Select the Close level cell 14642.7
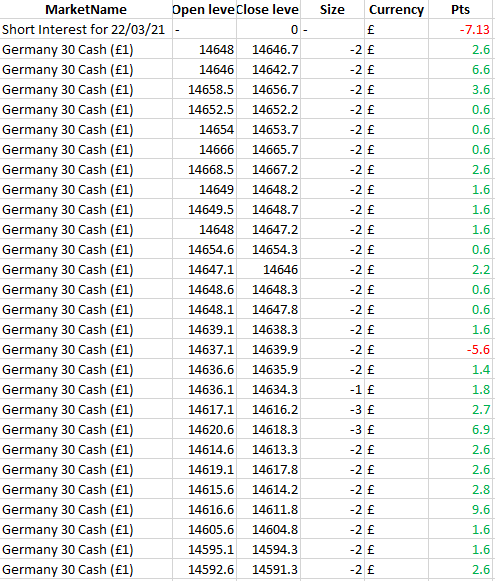Screen dimensions: 495x581 [x=268, y=69]
